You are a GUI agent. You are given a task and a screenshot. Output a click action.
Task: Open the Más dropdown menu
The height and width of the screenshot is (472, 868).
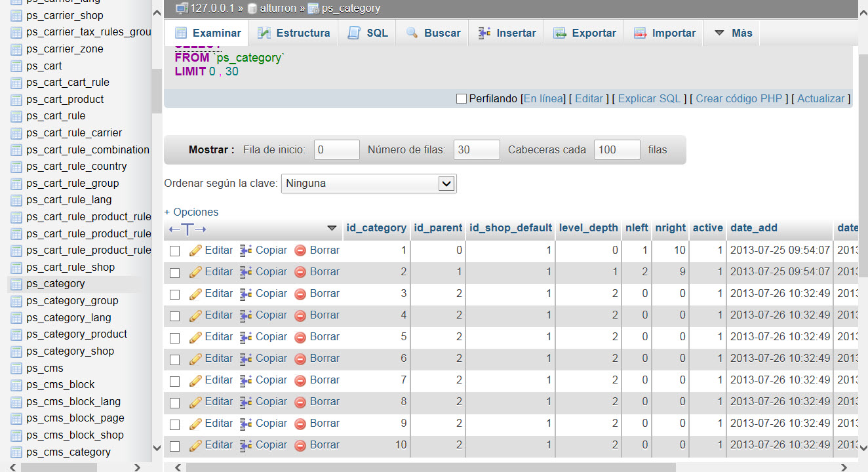[x=732, y=33]
